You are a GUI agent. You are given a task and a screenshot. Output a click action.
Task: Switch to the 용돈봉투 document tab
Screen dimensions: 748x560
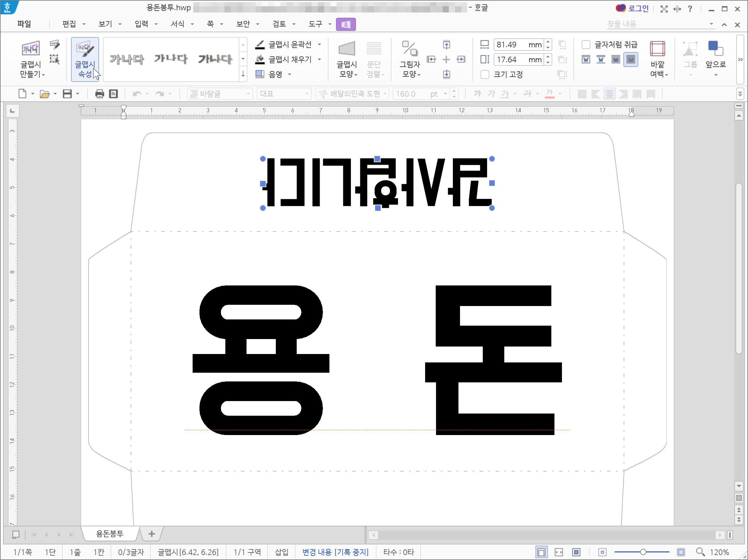110,534
